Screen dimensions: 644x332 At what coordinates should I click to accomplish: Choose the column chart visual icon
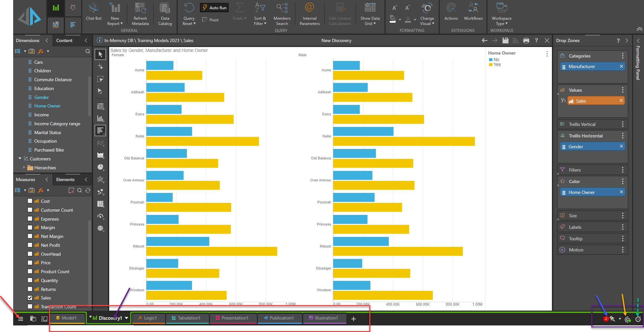100,118
